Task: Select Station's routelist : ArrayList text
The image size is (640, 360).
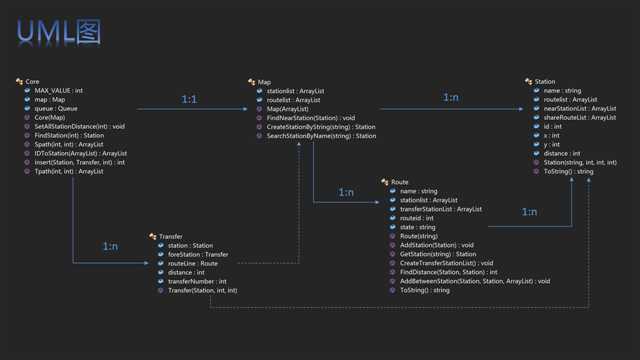Action: [x=571, y=100]
